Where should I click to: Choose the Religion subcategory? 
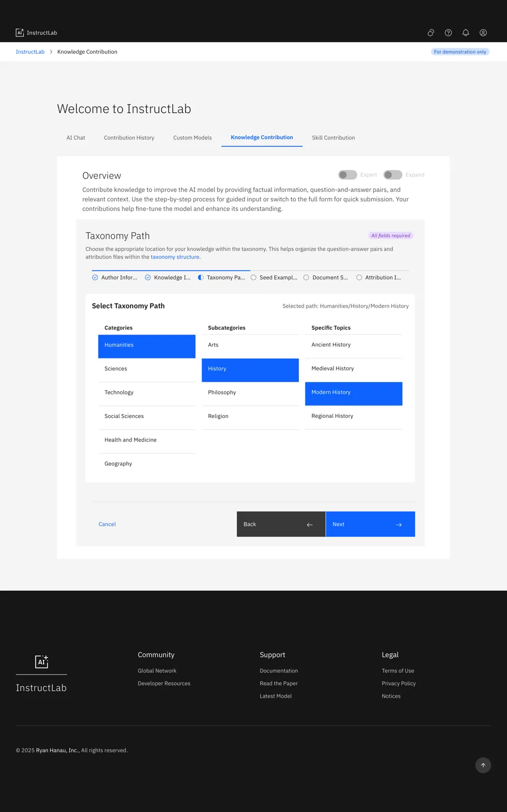point(250,418)
